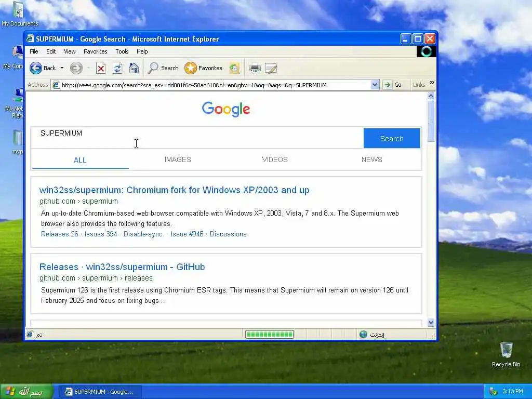Click the page icon in the address bar

(56, 85)
